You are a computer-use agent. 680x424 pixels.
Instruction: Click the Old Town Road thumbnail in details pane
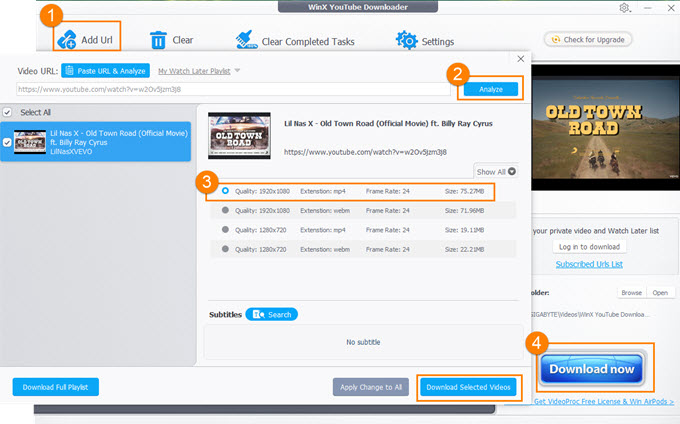pos(239,136)
